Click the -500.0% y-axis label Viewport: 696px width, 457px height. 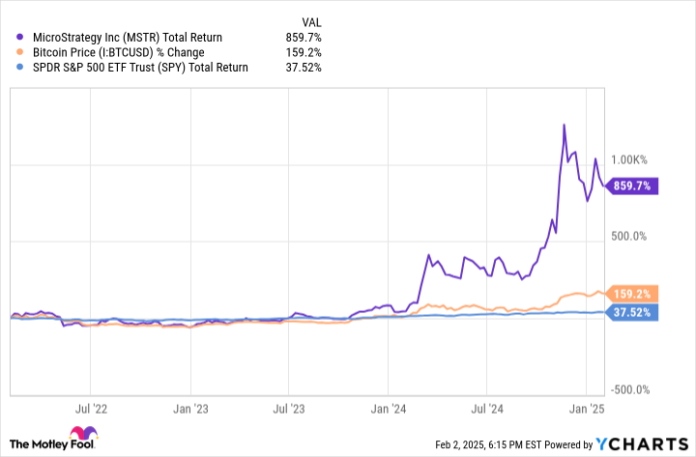(x=630, y=390)
